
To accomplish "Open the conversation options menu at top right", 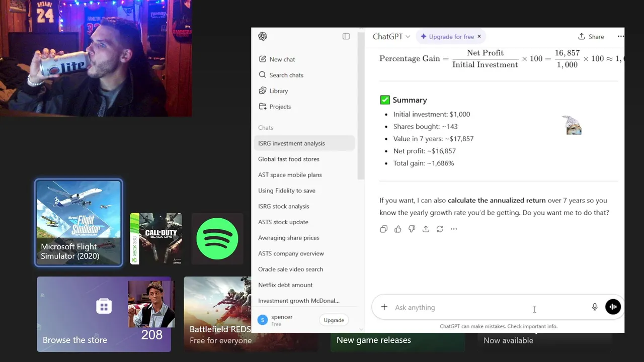I will coord(620,36).
